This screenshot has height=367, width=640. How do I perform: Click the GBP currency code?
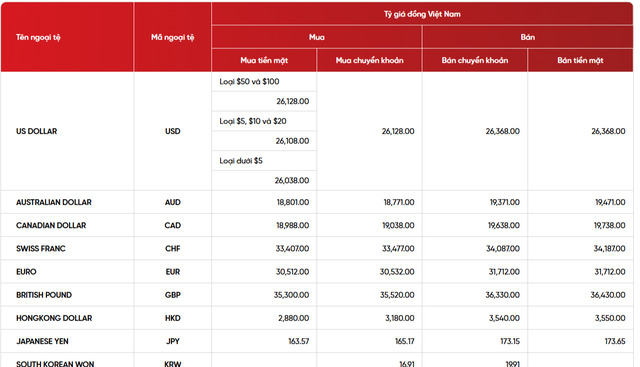click(173, 295)
